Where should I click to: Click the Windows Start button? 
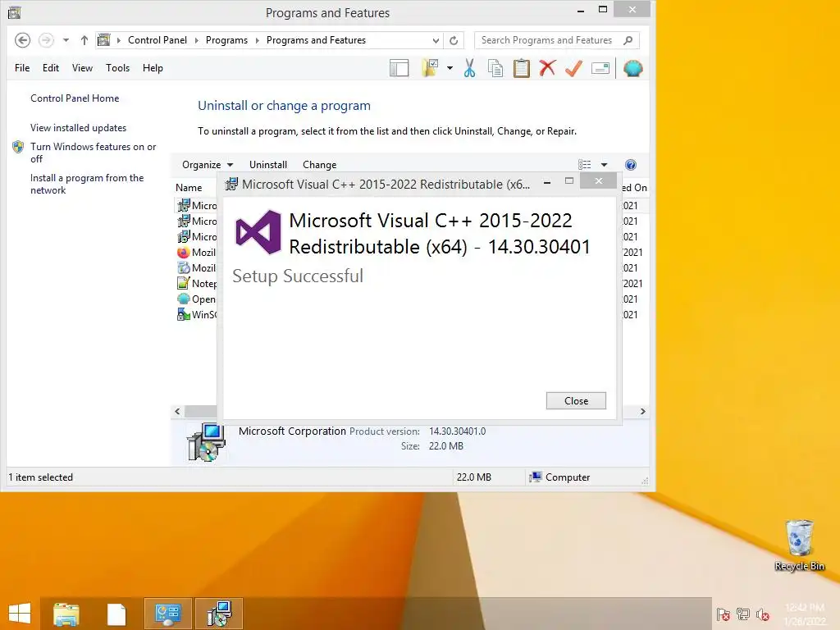[20, 614]
